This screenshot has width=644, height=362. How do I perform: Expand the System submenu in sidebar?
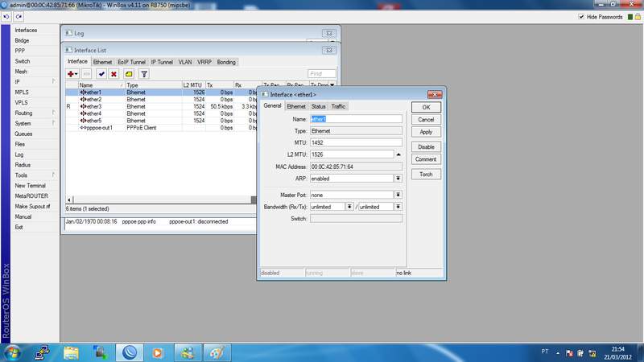click(x=54, y=123)
